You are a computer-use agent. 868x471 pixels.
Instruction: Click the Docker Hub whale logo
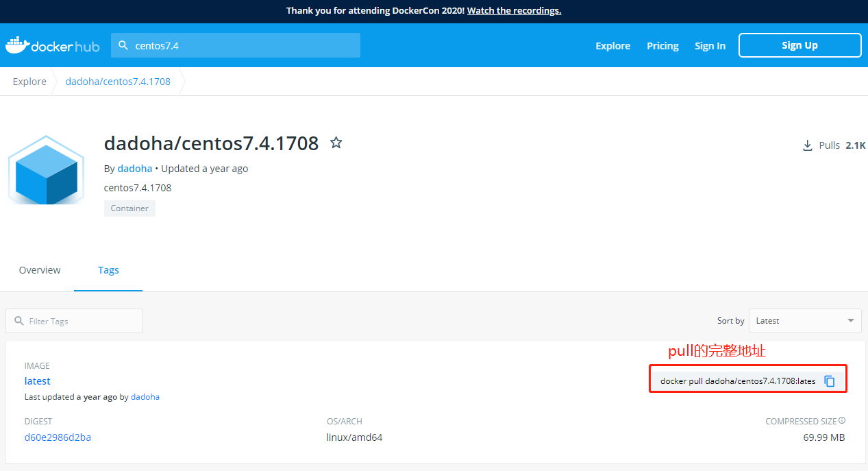coord(53,45)
